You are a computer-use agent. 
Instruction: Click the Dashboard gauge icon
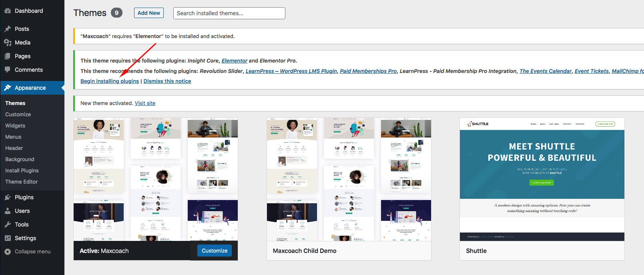pyautogui.click(x=8, y=11)
